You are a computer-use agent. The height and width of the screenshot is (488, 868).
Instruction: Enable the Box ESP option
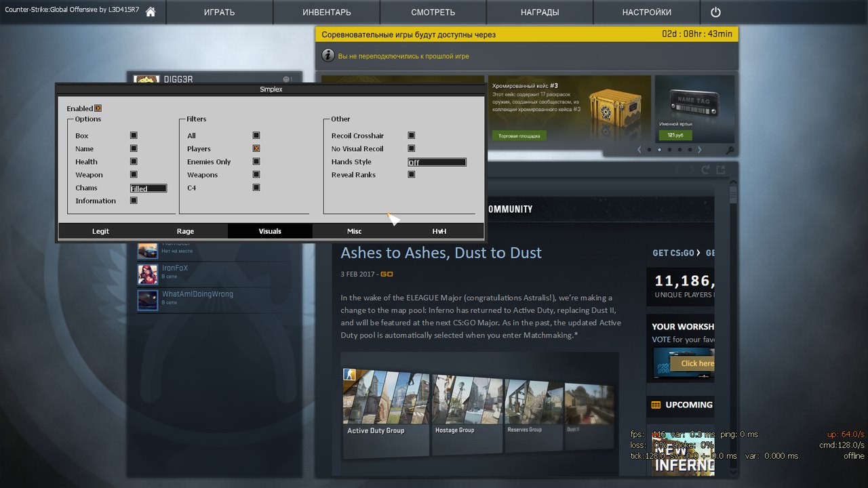click(x=134, y=136)
